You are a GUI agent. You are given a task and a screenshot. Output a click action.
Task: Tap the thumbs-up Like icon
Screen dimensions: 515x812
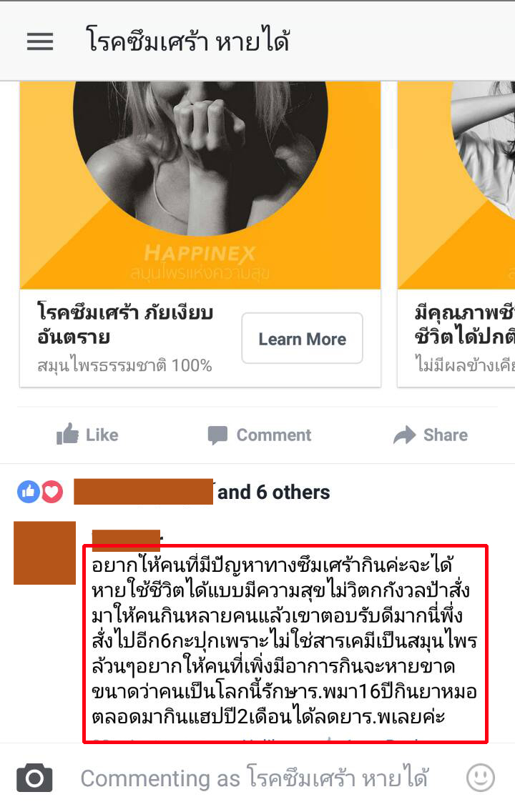(67, 434)
